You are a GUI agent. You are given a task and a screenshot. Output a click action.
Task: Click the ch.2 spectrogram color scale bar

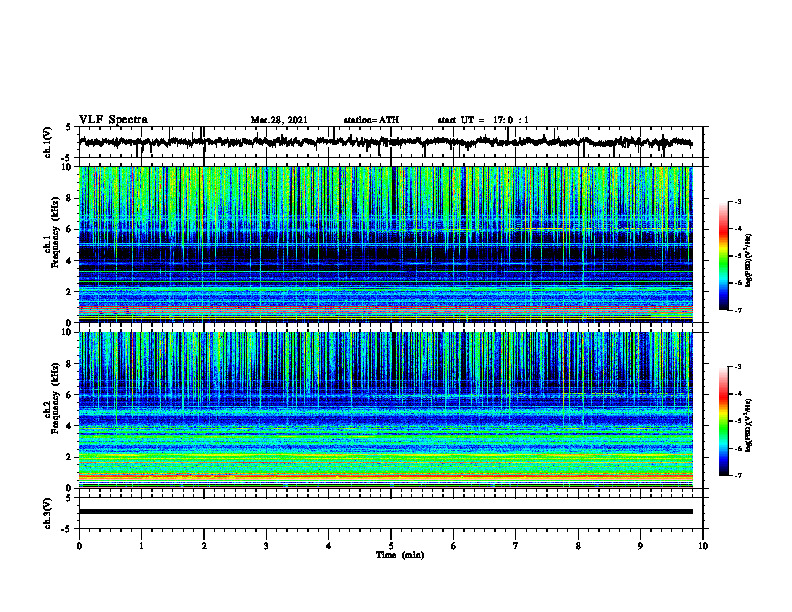click(724, 421)
